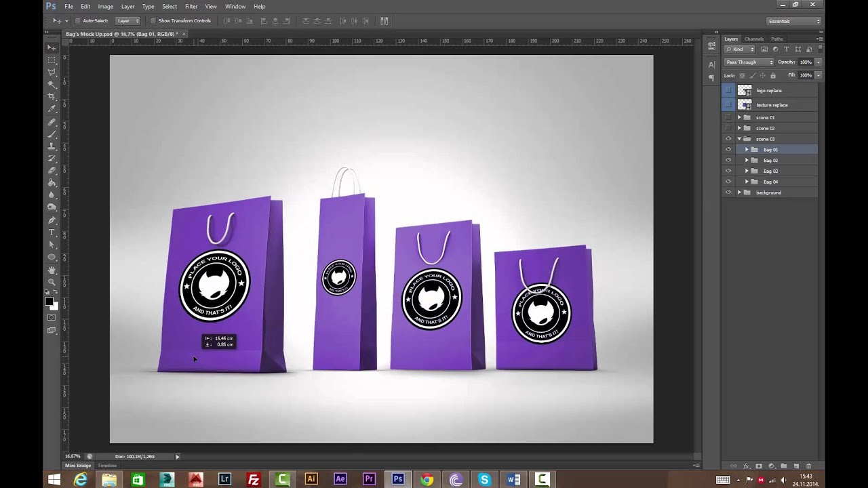The width and height of the screenshot is (868, 488).
Task: Open the Opacity slider dropdown arrow
Action: pyautogui.click(x=818, y=62)
